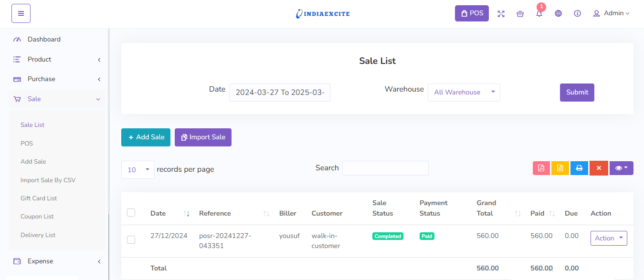
Task: Select all rows with header checkbox
Action: [131, 213]
